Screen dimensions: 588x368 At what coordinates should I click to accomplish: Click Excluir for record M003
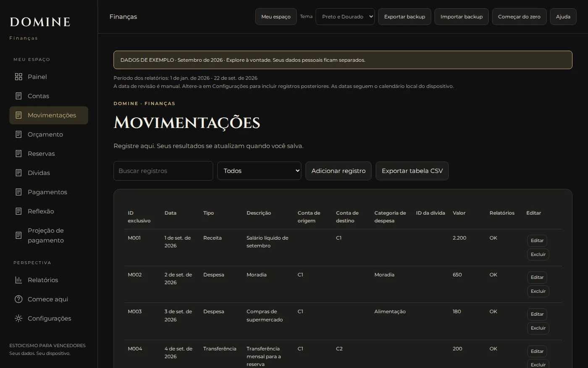click(538, 328)
